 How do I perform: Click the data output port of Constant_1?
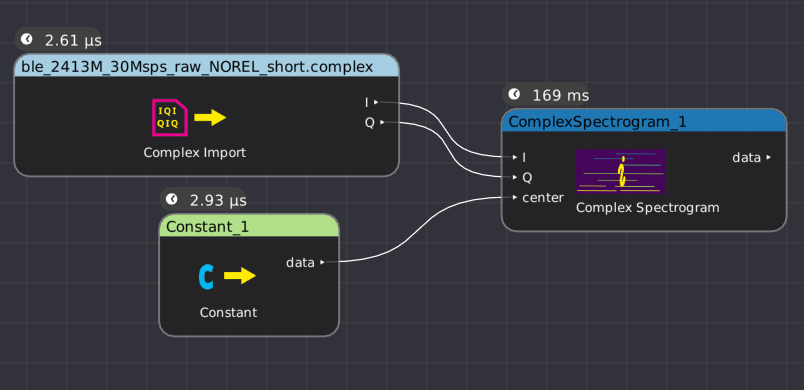(322, 262)
